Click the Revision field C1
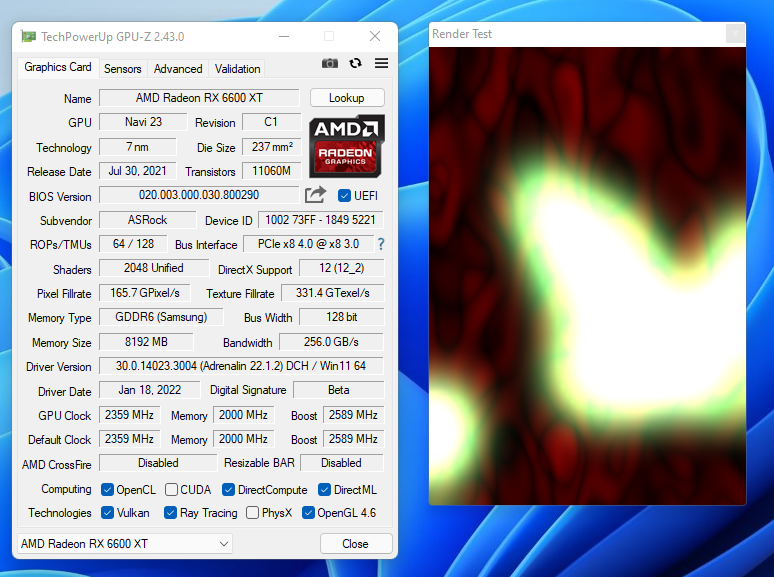Screen dimensions: 774x577 (x=271, y=122)
